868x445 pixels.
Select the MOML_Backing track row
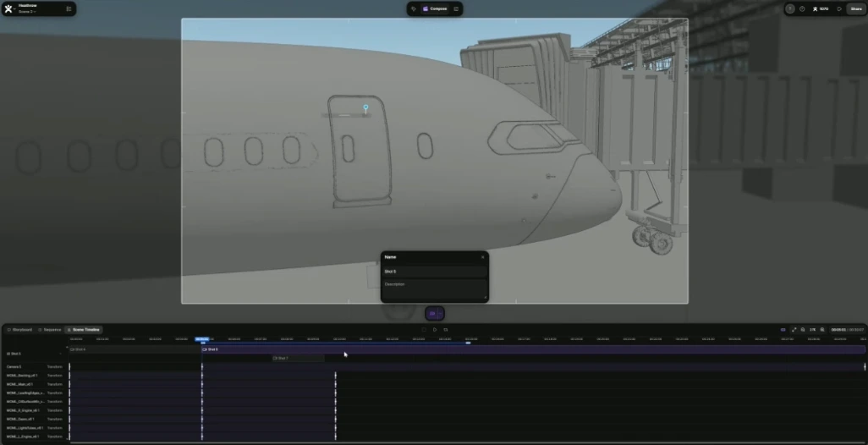35,376
